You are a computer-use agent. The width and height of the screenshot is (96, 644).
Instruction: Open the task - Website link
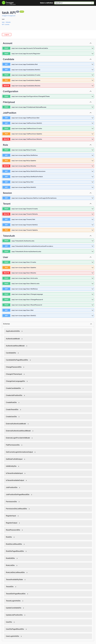click(x=6, y=22)
